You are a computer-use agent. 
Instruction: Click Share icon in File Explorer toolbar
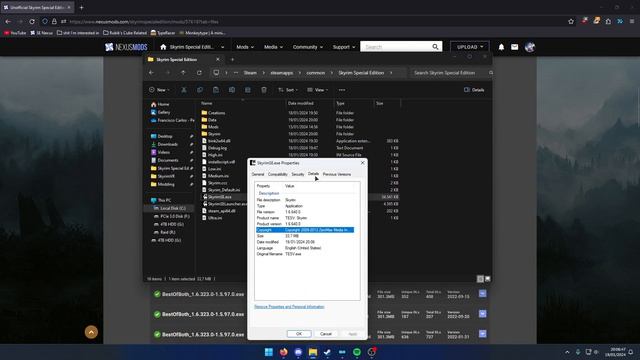pyautogui.click(x=247, y=90)
